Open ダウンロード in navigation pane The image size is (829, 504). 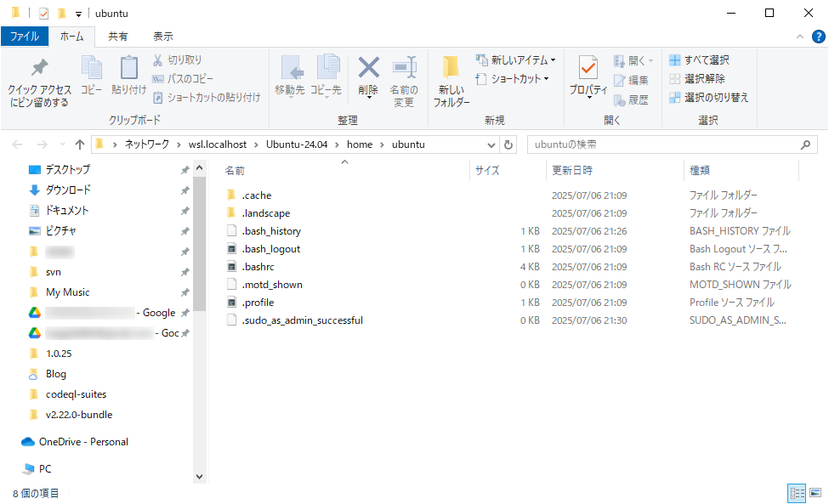(x=68, y=190)
